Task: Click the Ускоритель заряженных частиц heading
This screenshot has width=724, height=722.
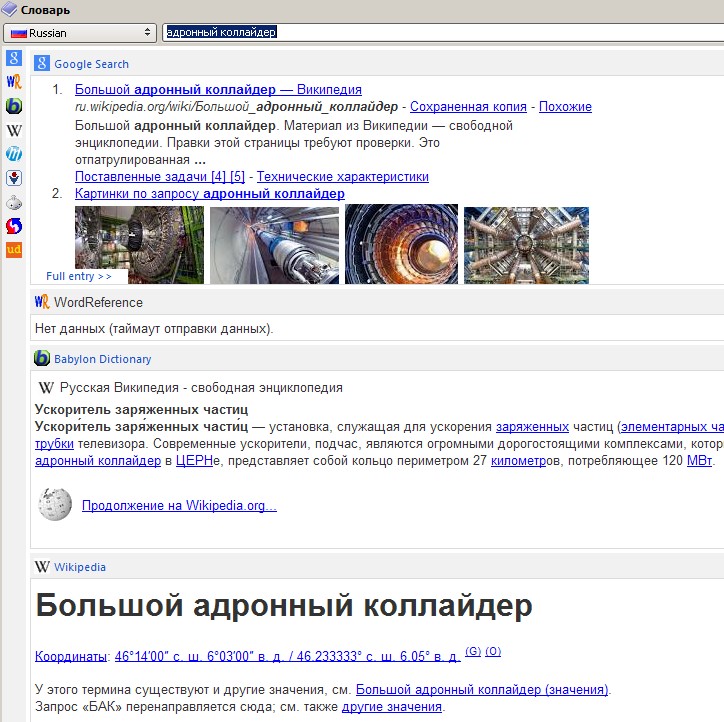Action: pyautogui.click(x=141, y=409)
